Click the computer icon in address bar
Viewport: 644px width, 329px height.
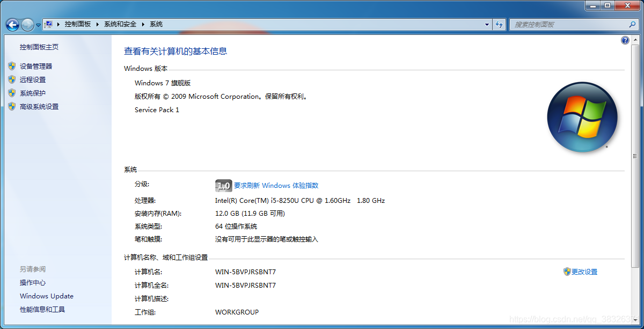49,24
